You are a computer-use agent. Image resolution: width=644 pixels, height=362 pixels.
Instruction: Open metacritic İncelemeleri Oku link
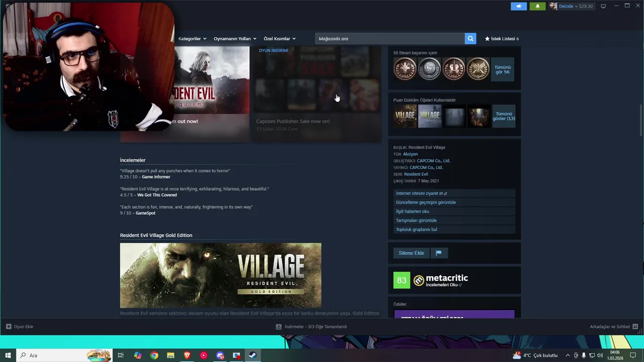tap(444, 285)
